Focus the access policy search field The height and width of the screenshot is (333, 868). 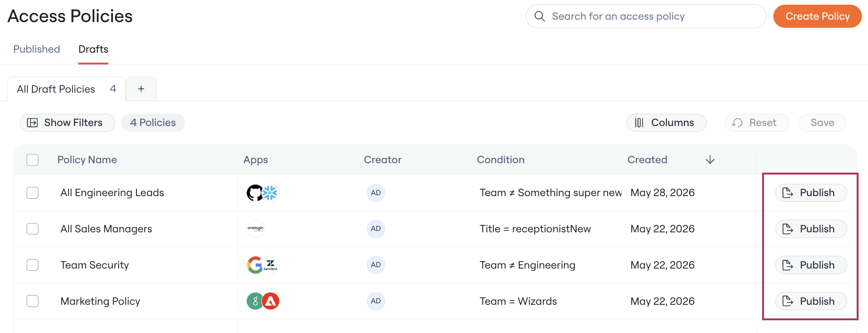(646, 16)
